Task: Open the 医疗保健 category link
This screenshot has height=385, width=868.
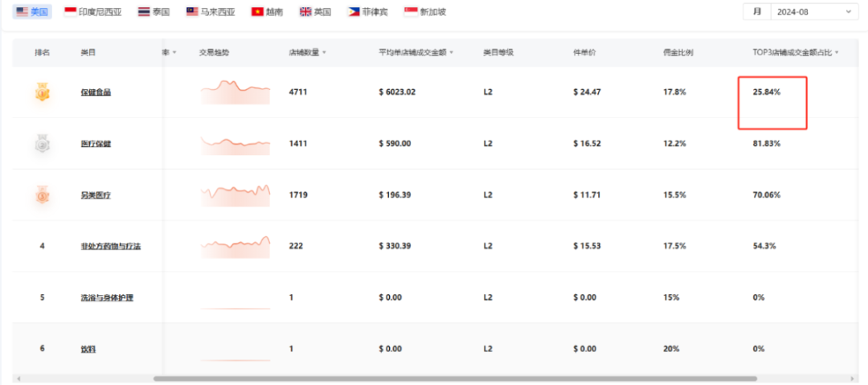Action: (x=96, y=144)
